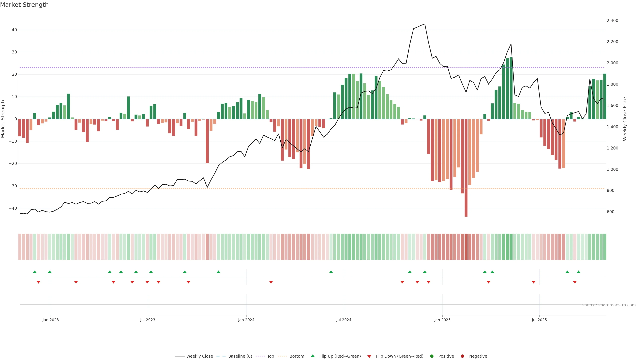Click the flip-up triangle in late 2023
This screenshot has height=362, width=644.
219,272
